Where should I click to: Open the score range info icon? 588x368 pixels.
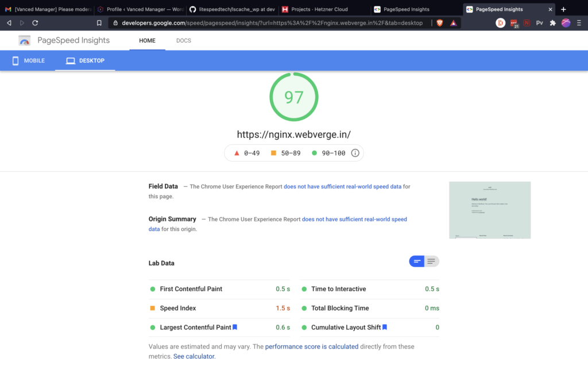[355, 153]
